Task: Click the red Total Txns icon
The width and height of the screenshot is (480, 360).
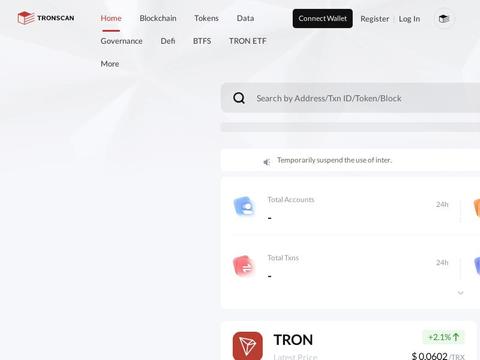Action: click(x=244, y=266)
